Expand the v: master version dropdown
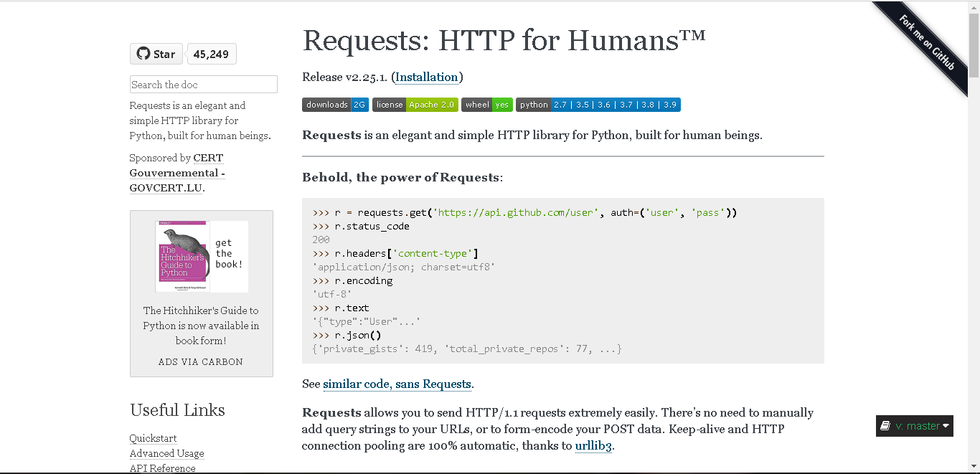 click(915, 426)
